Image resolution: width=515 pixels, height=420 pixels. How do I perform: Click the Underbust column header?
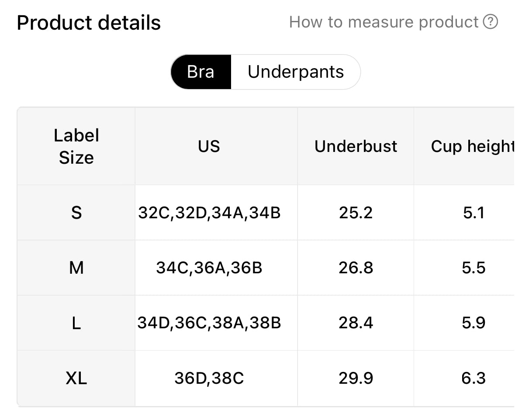(356, 146)
